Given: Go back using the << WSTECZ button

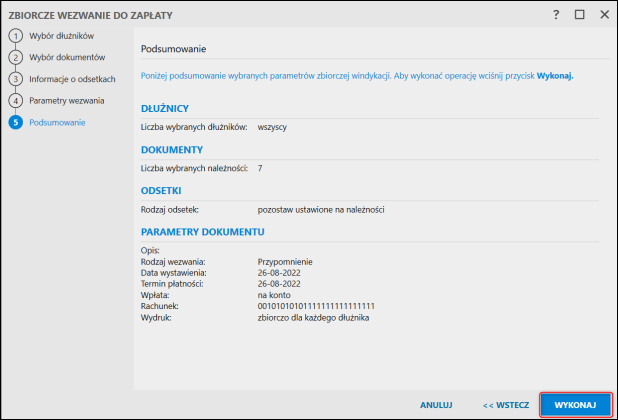Looking at the screenshot, I should tap(505, 405).
